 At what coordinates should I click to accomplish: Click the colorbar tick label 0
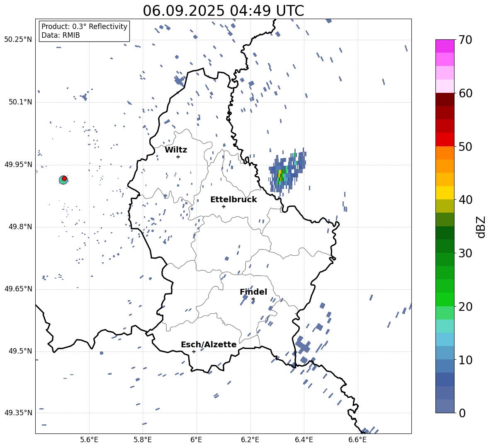click(x=462, y=413)
